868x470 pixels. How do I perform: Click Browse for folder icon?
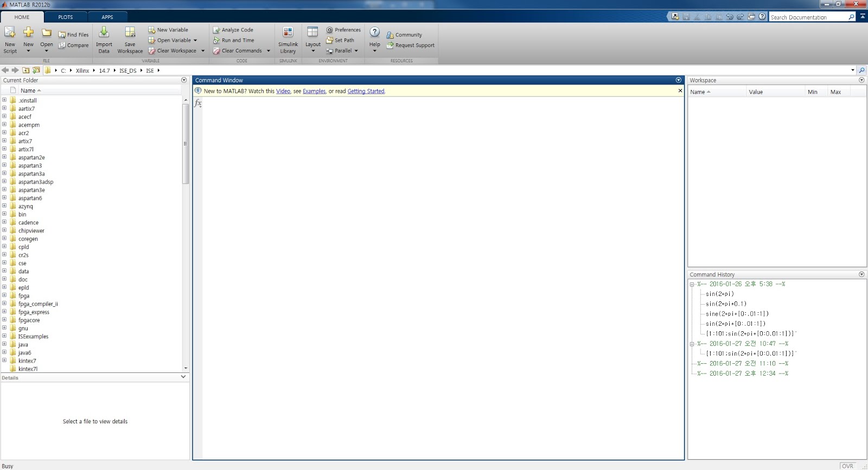[x=36, y=70]
